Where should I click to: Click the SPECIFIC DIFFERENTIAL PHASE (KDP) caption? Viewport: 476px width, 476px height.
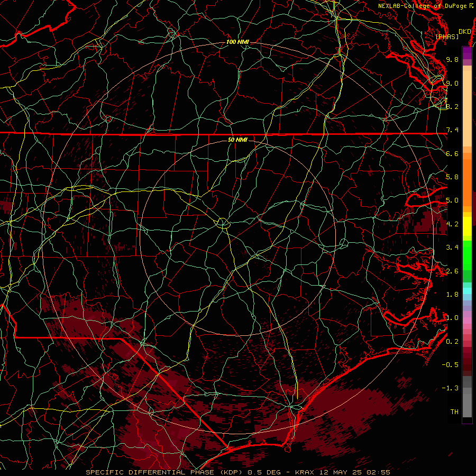pos(164,472)
